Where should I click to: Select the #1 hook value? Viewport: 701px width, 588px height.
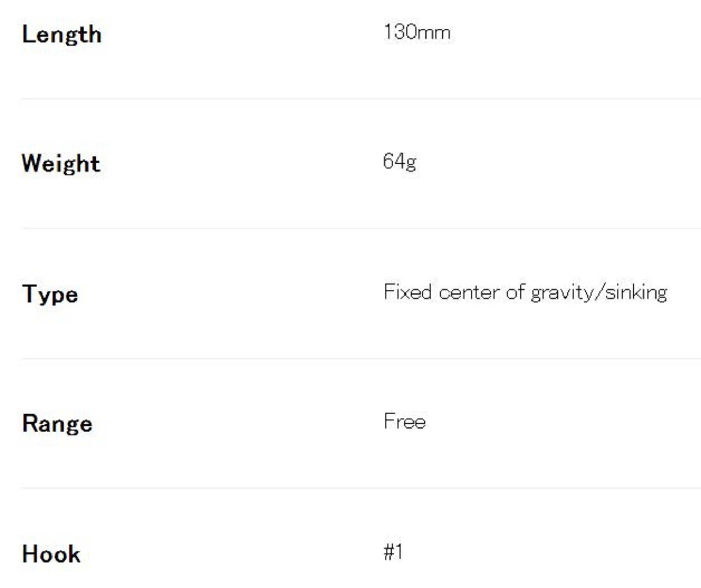coord(393,552)
